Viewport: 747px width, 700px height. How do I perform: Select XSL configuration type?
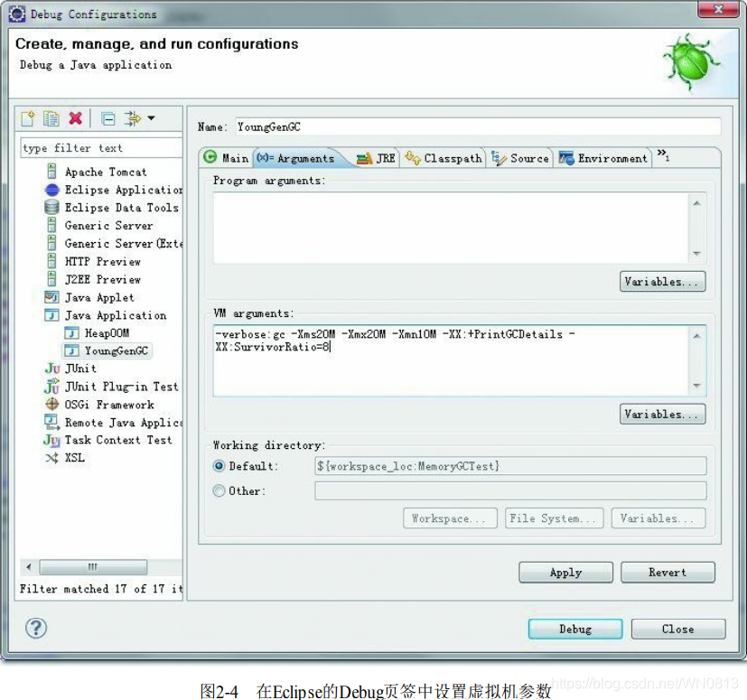[74, 458]
